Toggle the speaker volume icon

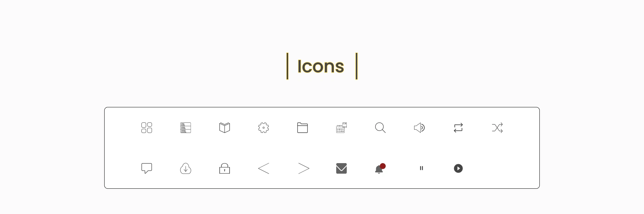419,128
